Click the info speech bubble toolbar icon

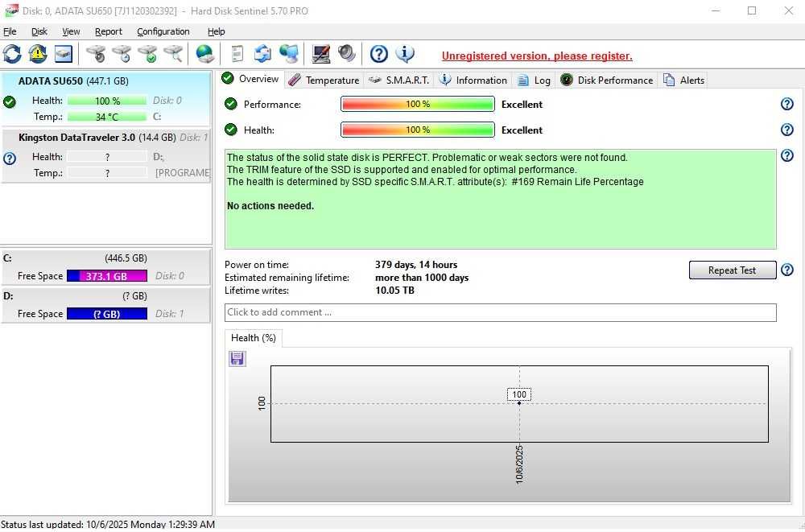click(x=405, y=54)
